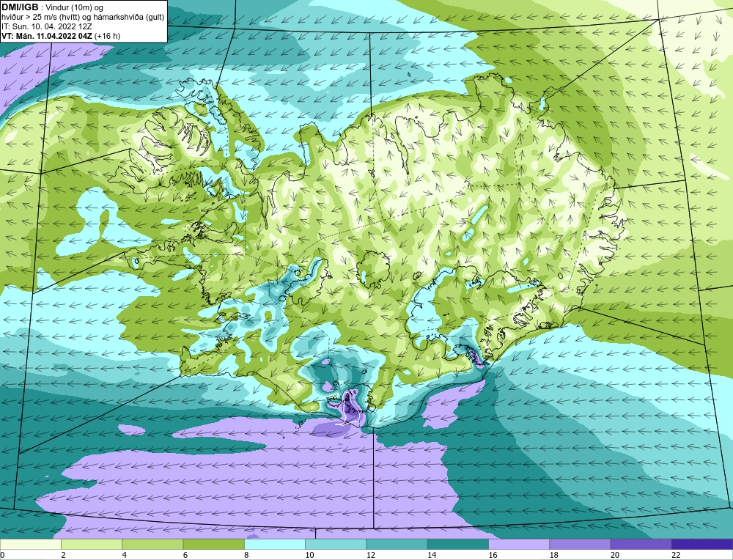Click the 4–6 m/s green legend swatch
Viewport: 733px width, 560px height.
point(152,544)
